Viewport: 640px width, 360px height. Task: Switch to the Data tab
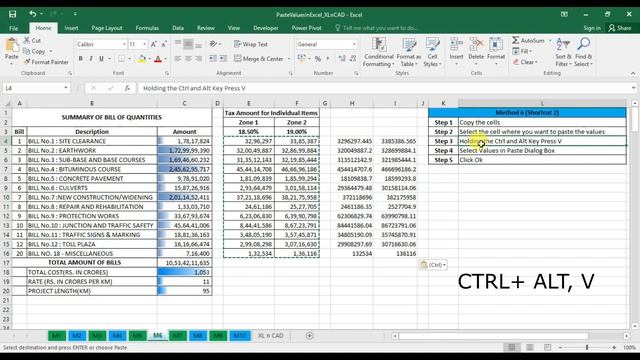click(178, 28)
